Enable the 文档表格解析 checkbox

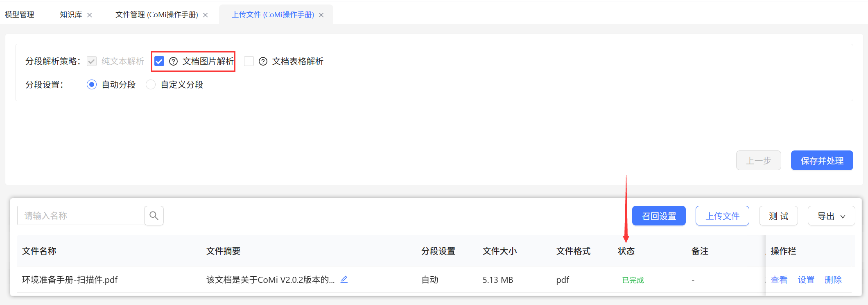(x=249, y=61)
